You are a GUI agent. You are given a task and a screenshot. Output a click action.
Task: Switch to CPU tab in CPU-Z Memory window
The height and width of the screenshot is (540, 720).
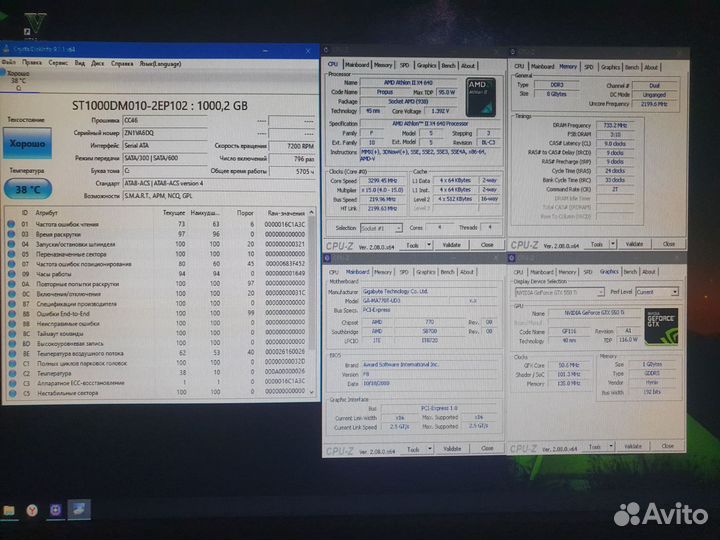pyautogui.click(x=519, y=67)
